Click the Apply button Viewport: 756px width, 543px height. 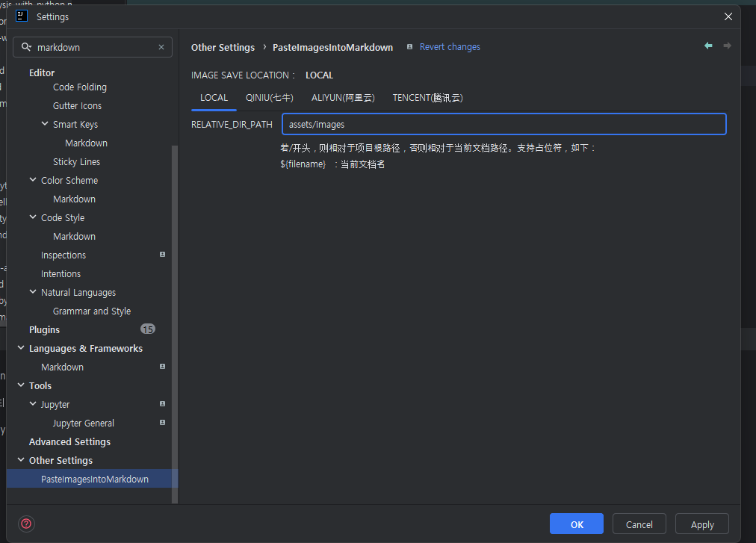701,524
